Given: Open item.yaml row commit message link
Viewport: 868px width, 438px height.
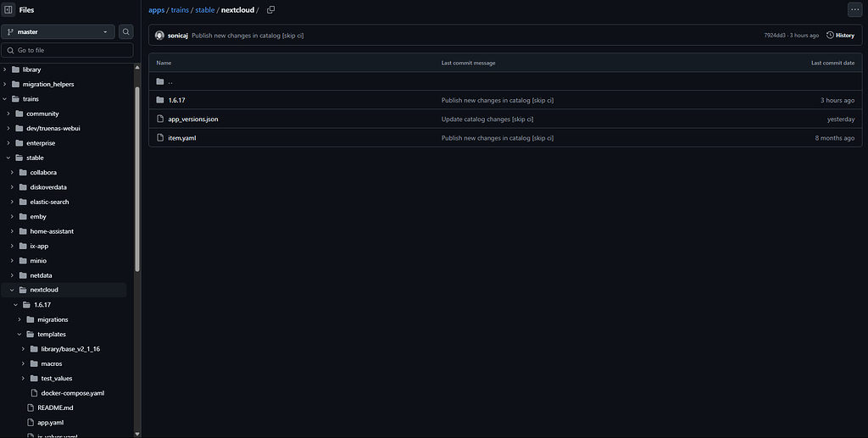Looking at the screenshot, I should [x=497, y=138].
